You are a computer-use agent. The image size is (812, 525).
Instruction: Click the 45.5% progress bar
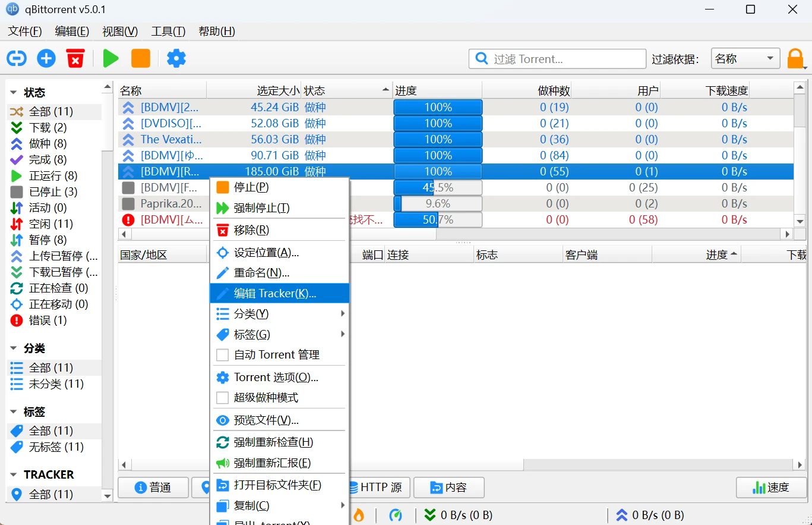(438, 187)
